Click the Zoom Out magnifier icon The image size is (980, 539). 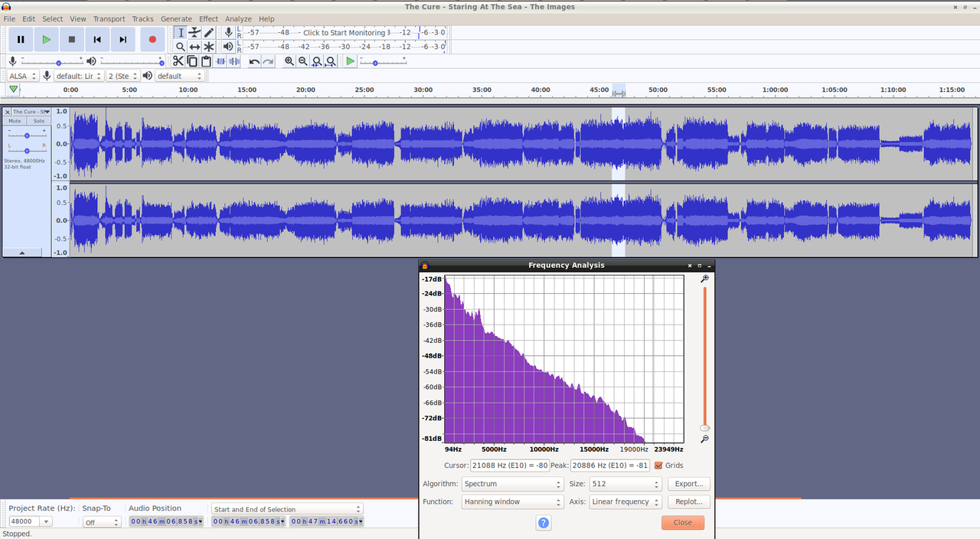click(x=302, y=61)
